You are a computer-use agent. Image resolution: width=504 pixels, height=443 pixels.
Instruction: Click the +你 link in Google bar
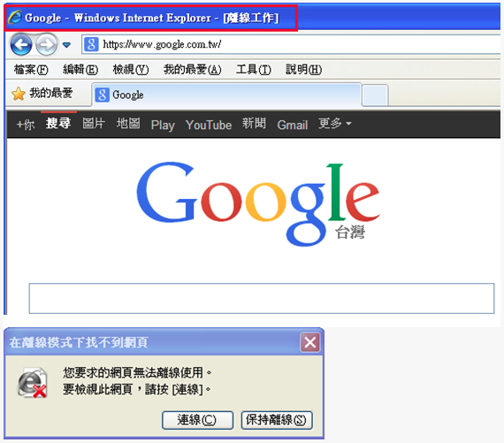click(26, 125)
